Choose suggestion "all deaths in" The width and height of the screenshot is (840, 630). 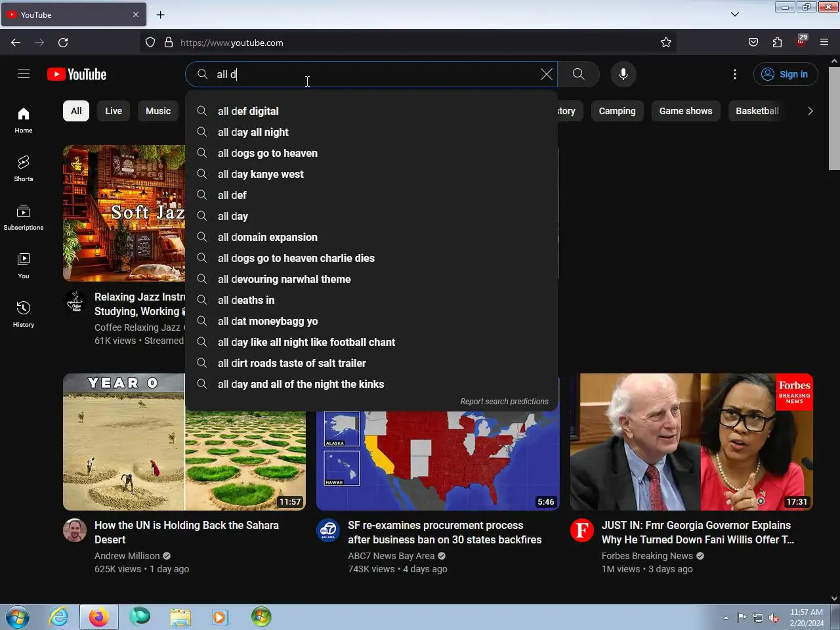coord(371,300)
